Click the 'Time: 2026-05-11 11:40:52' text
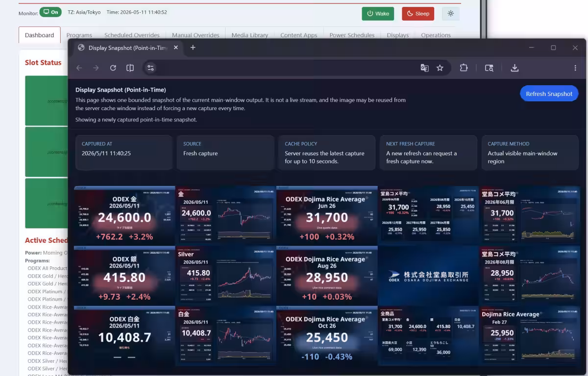 pos(136,12)
